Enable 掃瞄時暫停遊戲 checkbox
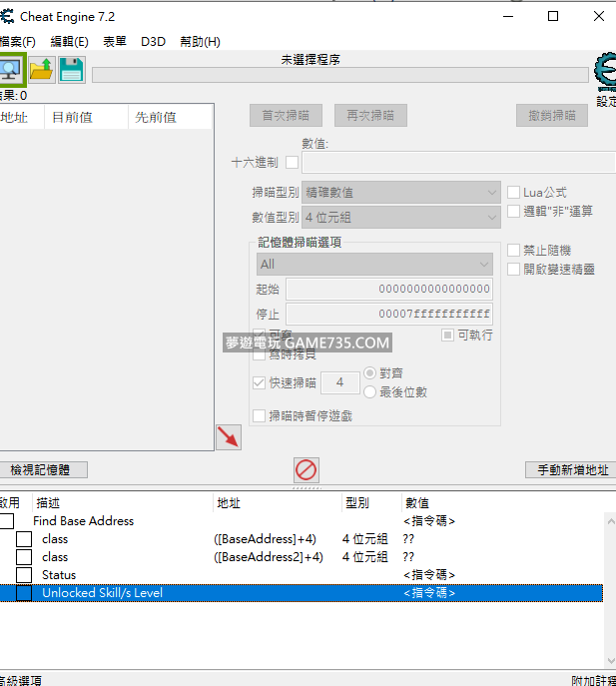The height and width of the screenshot is (686, 616). click(259, 415)
